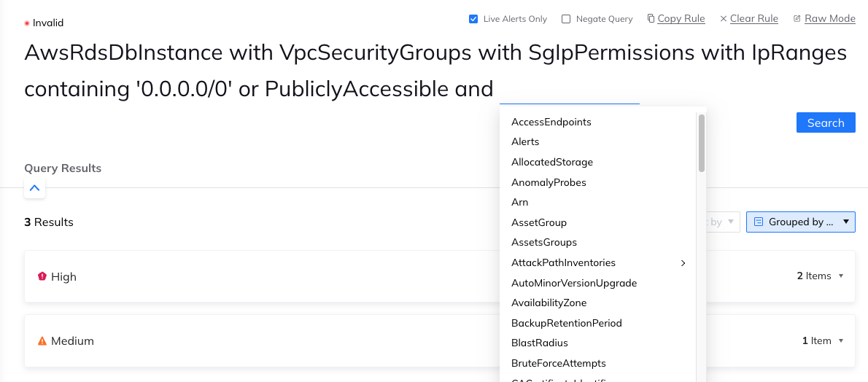Viewport: 868px width, 382px height.
Task: Click the Raw Mode edit icon
Action: coord(797,19)
